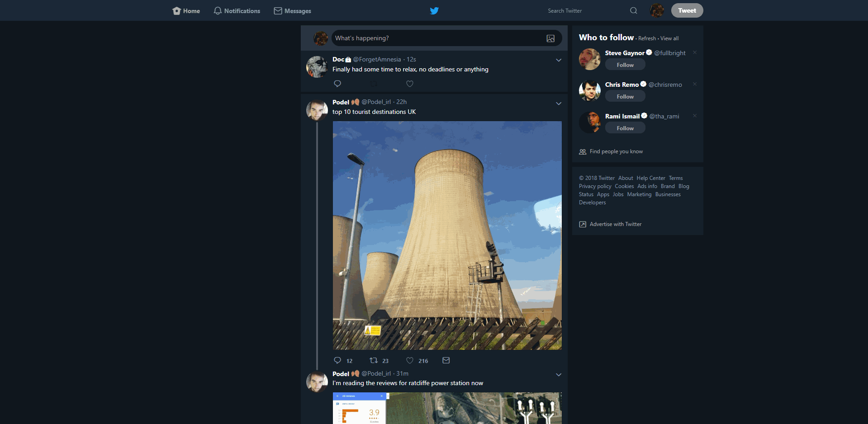
Task: Like Doc's relax tweet
Action: [x=410, y=84]
